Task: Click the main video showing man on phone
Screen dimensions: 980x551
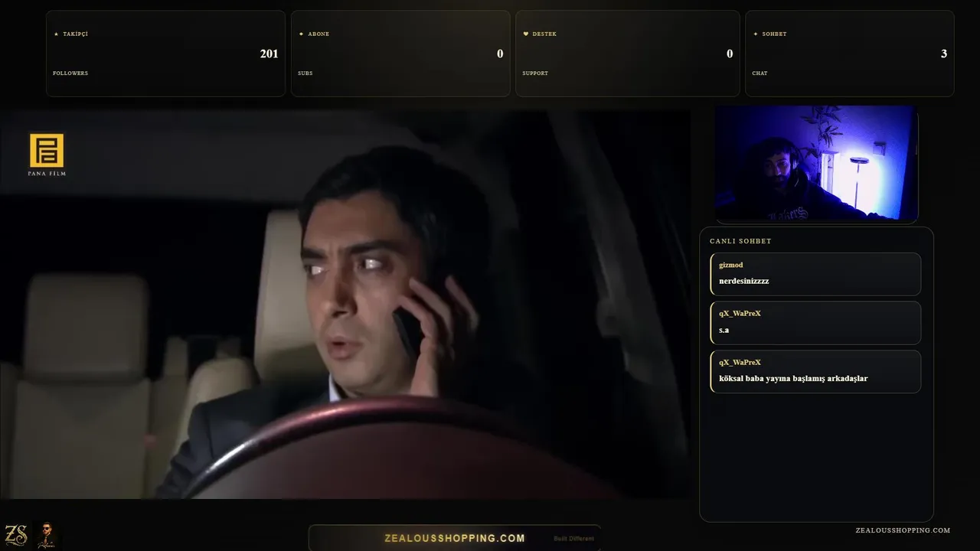Action: tap(345, 305)
